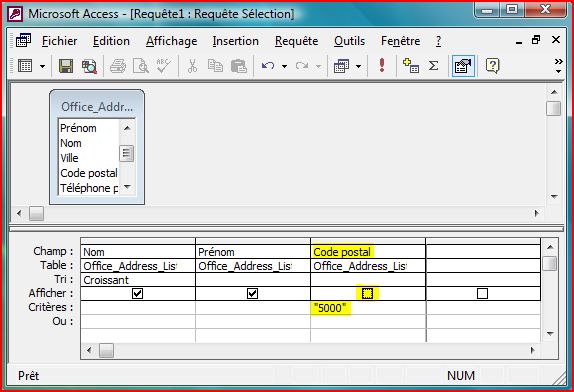The height and width of the screenshot is (392, 574).
Task: Open the Query Type dropdown arrow
Action: 358,67
